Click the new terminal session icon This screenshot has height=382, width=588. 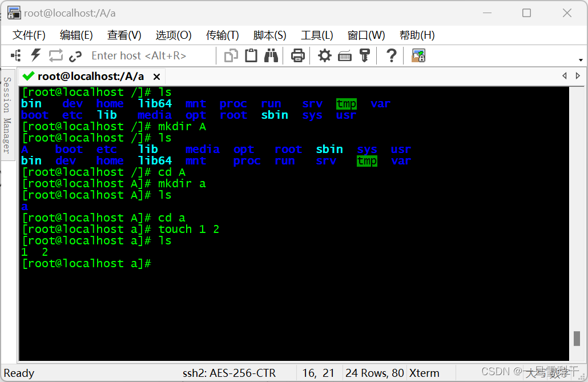15,55
